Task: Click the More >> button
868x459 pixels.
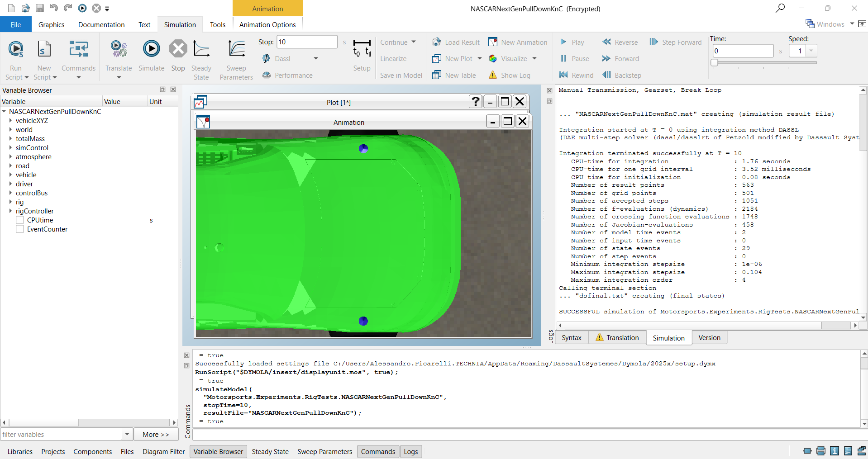Action: 156,435
